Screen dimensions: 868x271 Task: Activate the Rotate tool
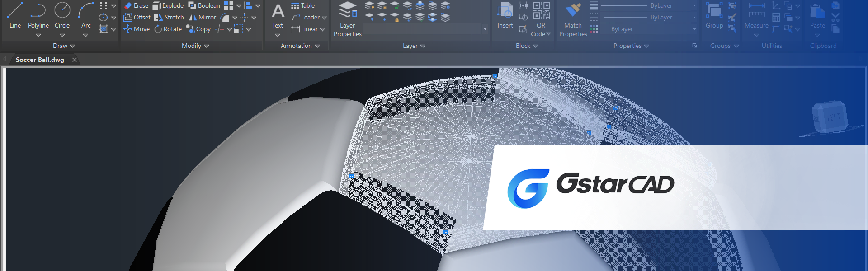[x=168, y=29]
